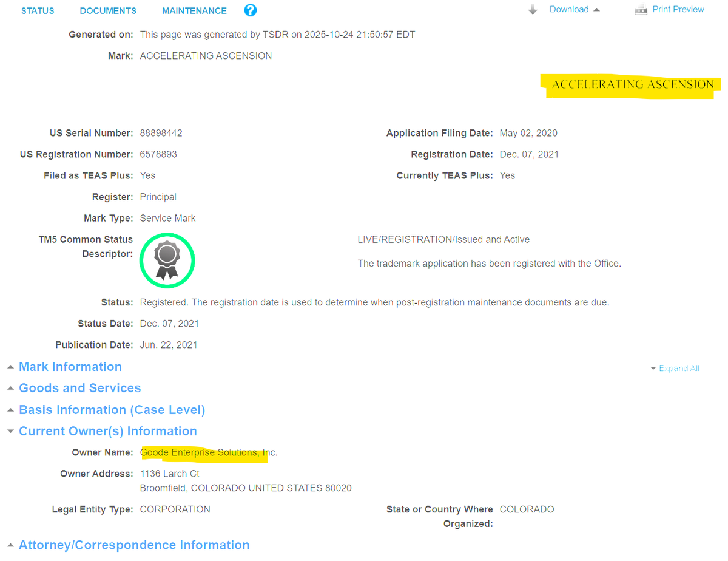Click the registration date Dec. 07, 2021

529,154
